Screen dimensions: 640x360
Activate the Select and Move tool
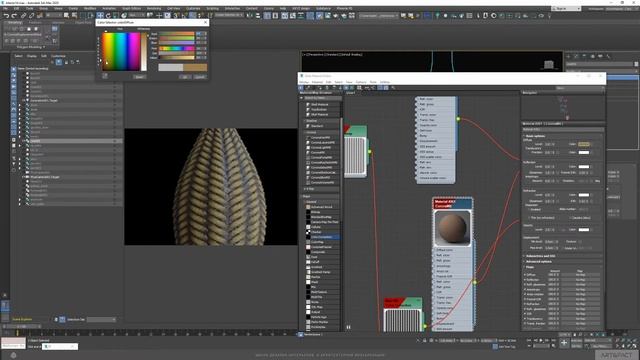(x=100, y=16)
